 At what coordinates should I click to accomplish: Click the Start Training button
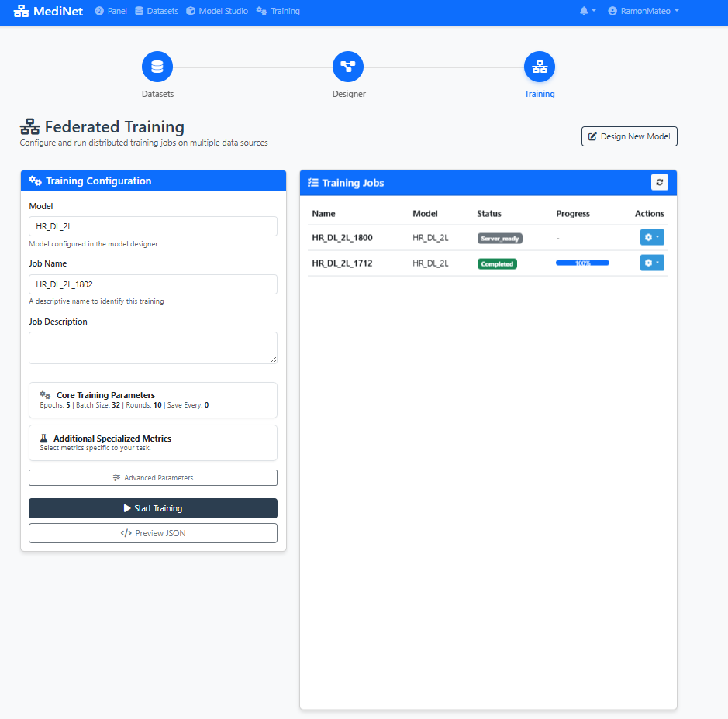click(x=153, y=508)
